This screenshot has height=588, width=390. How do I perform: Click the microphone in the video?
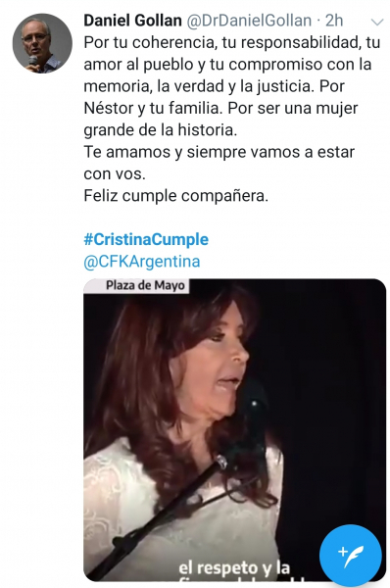pos(254,403)
